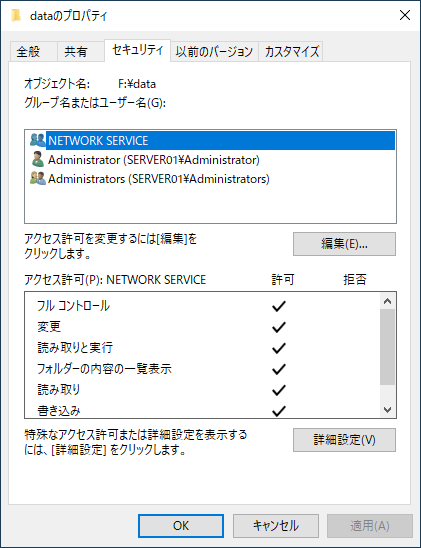This screenshot has height=548, width=421.
Task: Click the allow checkmark for 読み取り
Action: [x=279, y=390]
